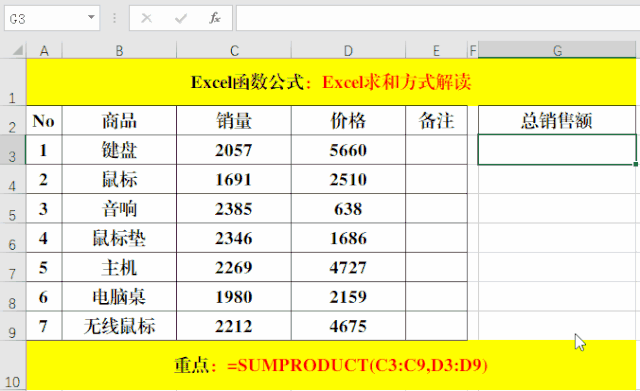Click the No cell with value 7
640x391 pixels.
click(x=44, y=326)
